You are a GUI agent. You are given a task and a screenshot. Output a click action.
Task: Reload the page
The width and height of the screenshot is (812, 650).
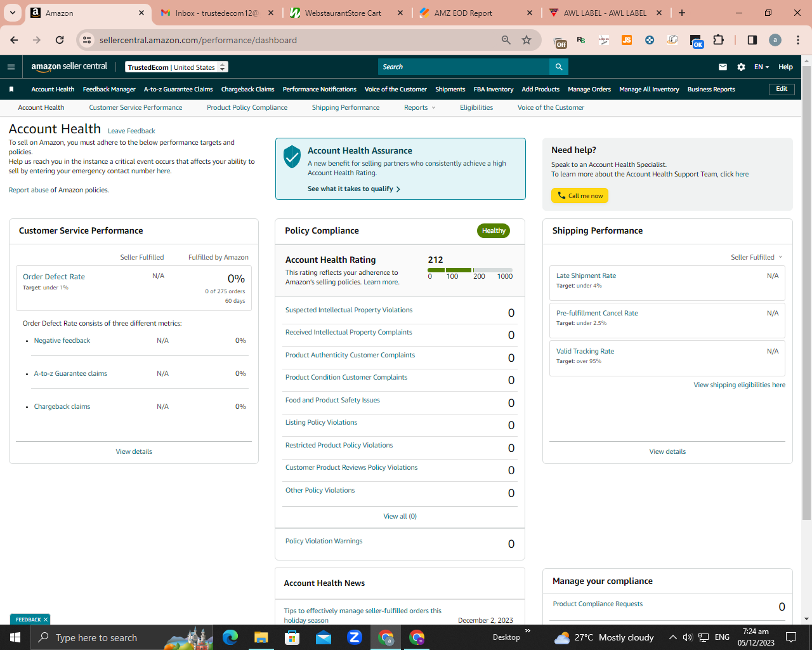(60, 40)
